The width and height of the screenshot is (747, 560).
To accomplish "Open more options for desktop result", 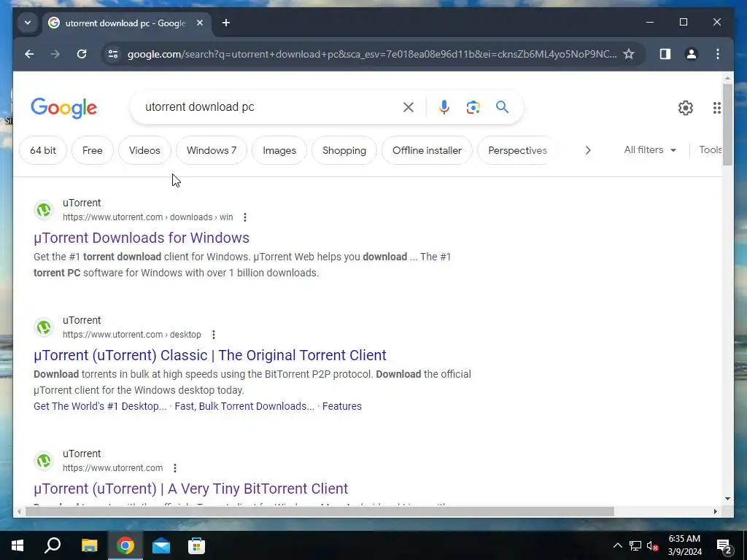I will [x=214, y=335].
